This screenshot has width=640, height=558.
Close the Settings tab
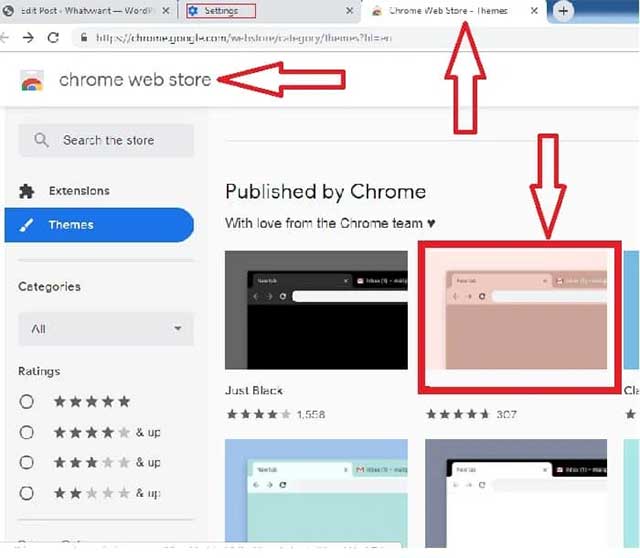(349, 11)
